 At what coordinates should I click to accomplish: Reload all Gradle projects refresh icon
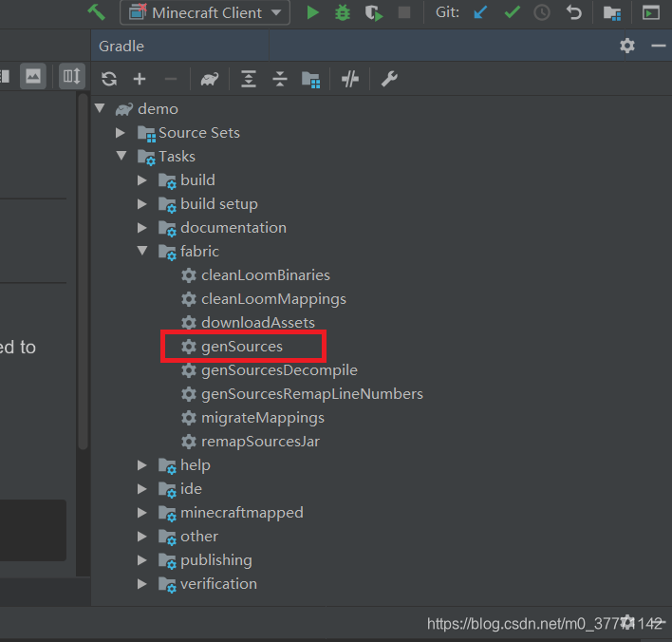click(109, 79)
